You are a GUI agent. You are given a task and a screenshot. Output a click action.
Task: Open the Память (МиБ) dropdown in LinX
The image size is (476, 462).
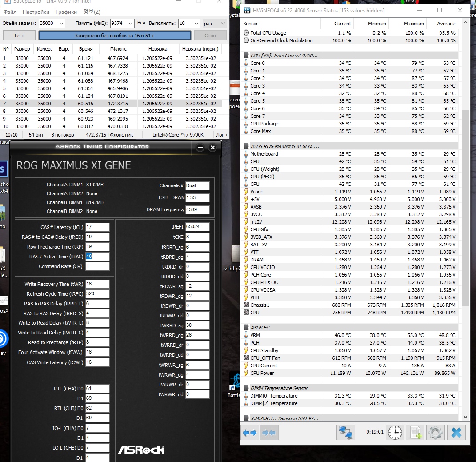point(131,24)
